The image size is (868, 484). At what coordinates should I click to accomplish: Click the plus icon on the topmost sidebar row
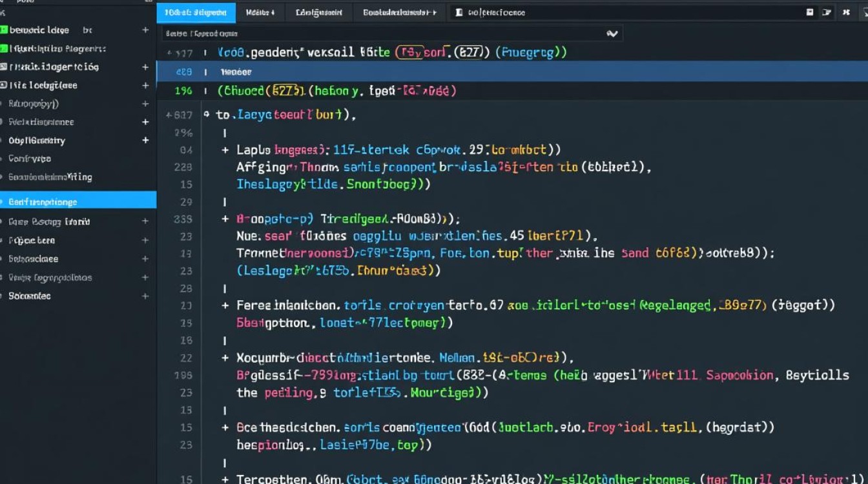(x=145, y=30)
